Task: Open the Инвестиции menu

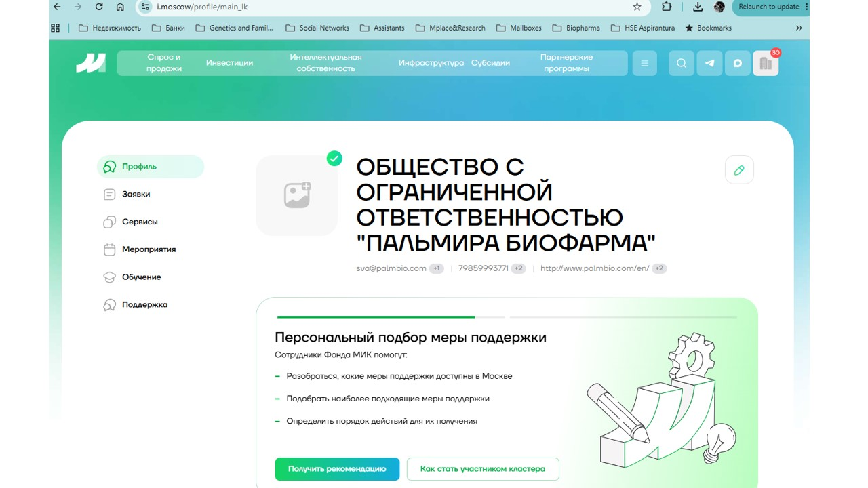Action: [229, 63]
